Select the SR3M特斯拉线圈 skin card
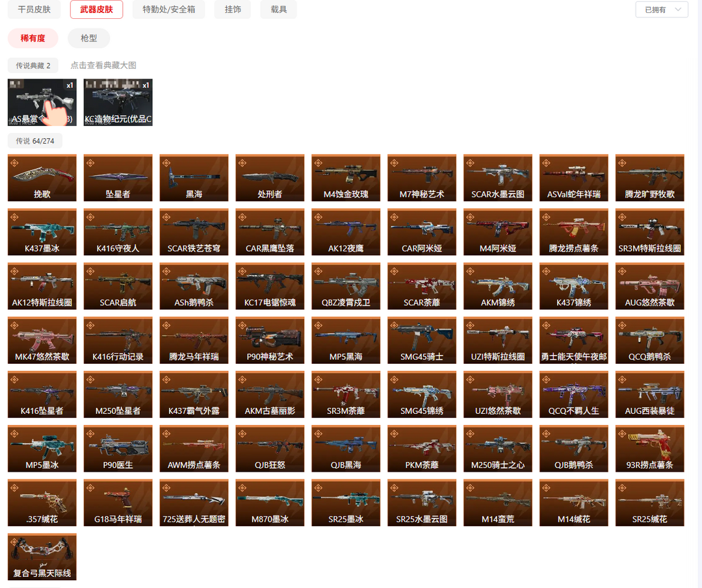The width and height of the screenshot is (702, 588). click(x=649, y=232)
